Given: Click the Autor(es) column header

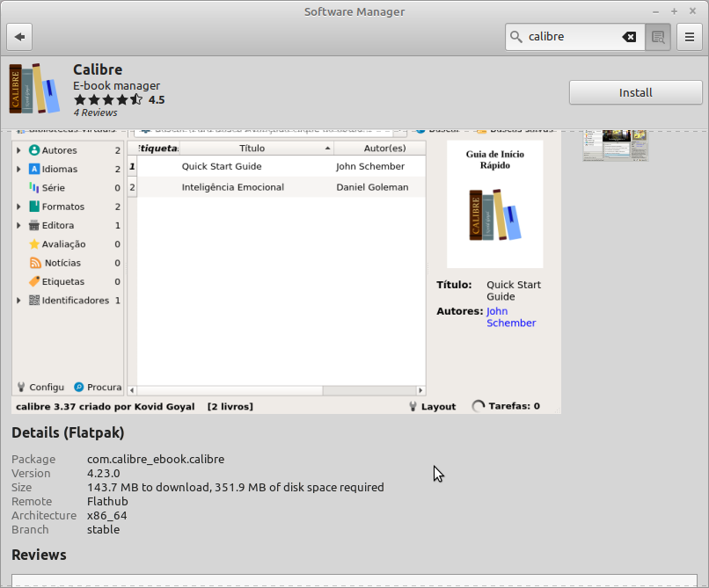Looking at the screenshot, I should point(380,149).
